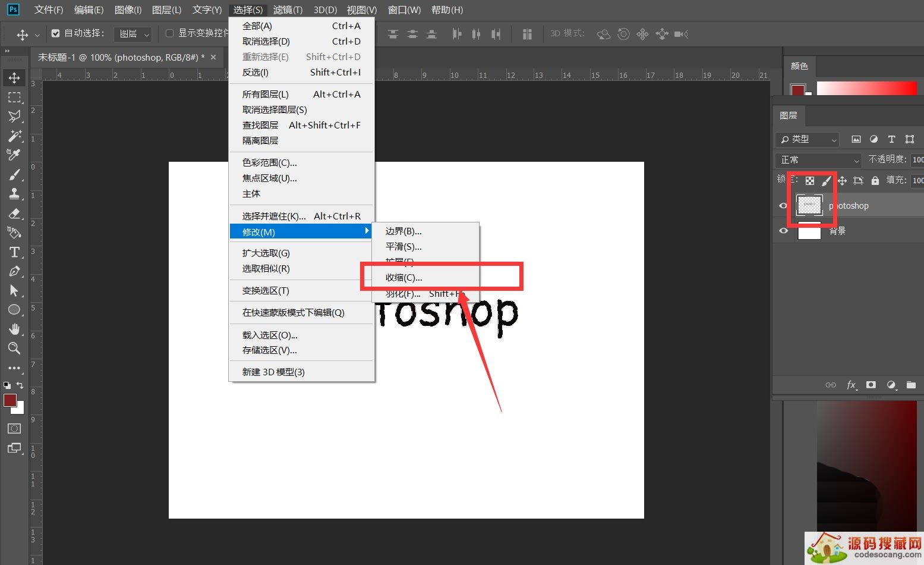The image size is (924, 565).
Task: Click the add layer mask button
Action: [x=871, y=385]
